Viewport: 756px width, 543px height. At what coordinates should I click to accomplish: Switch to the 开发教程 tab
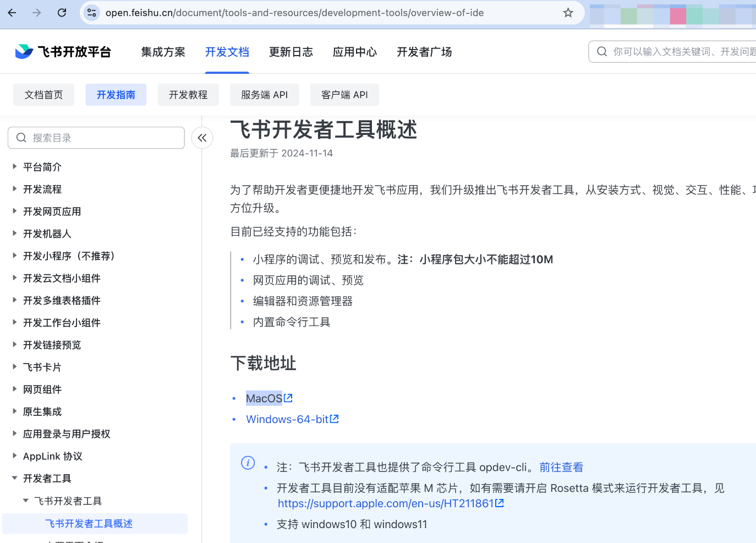(x=188, y=95)
